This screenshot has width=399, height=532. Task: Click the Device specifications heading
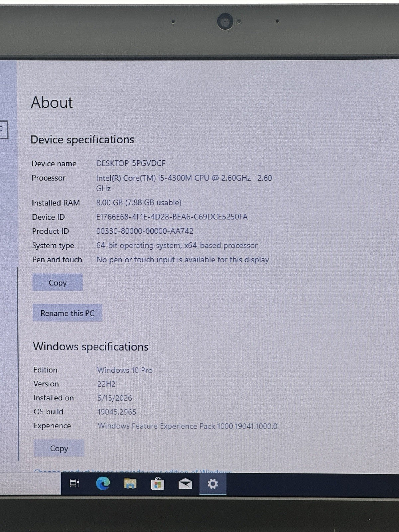click(x=82, y=140)
